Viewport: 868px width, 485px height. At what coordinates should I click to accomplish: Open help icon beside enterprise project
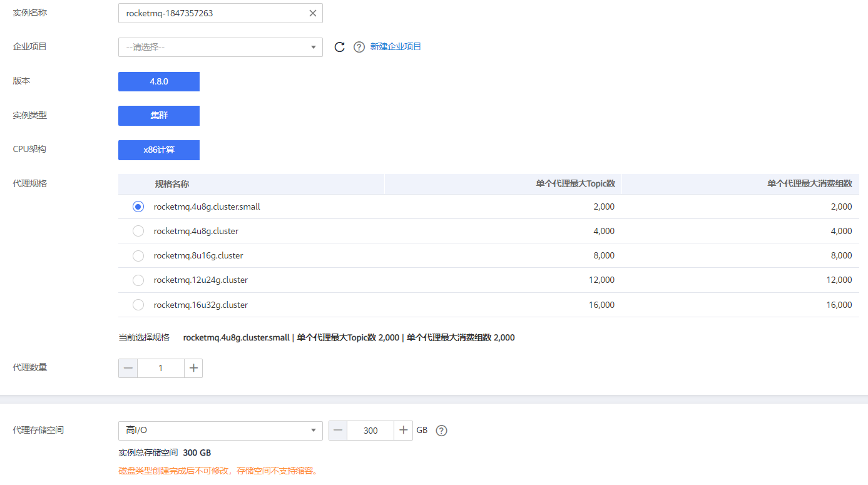tap(359, 47)
